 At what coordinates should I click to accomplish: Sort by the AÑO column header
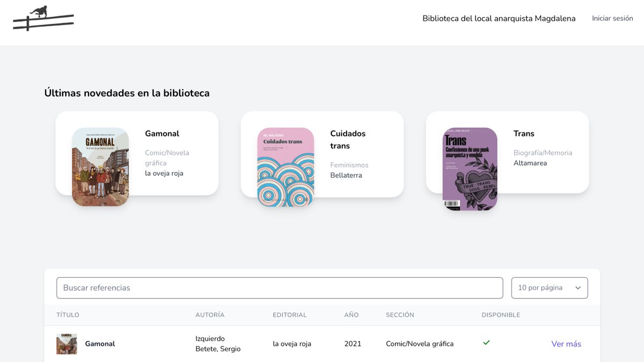pyautogui.click(x=352, y=315)
